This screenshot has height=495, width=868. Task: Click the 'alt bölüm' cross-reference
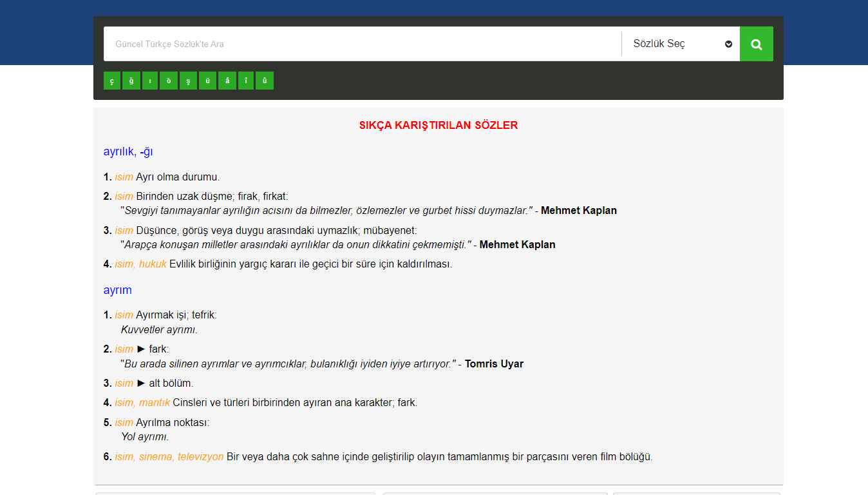point(171,383)
